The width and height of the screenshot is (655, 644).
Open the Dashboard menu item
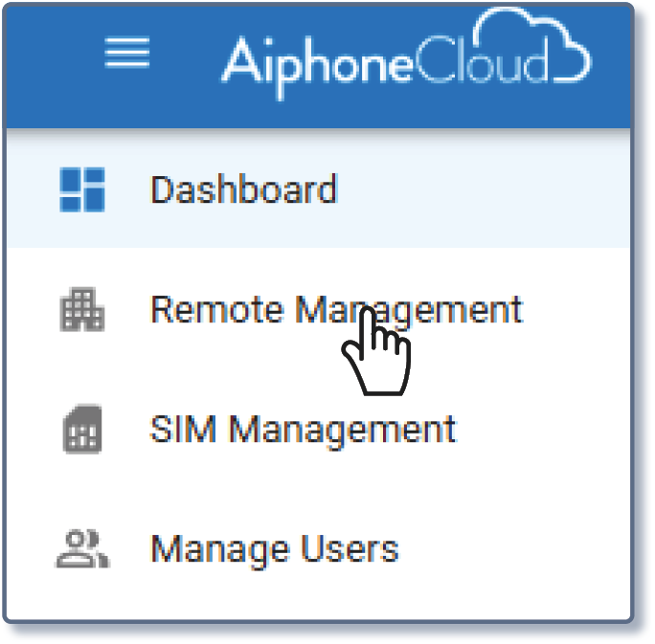click(x=243, y=189)
